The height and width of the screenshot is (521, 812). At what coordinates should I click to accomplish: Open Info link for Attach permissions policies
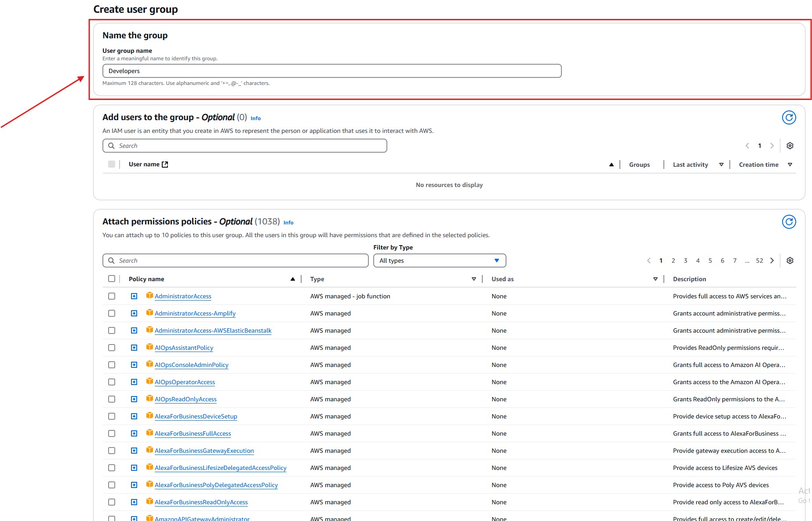pyautogui.click(x=288, y=223)
